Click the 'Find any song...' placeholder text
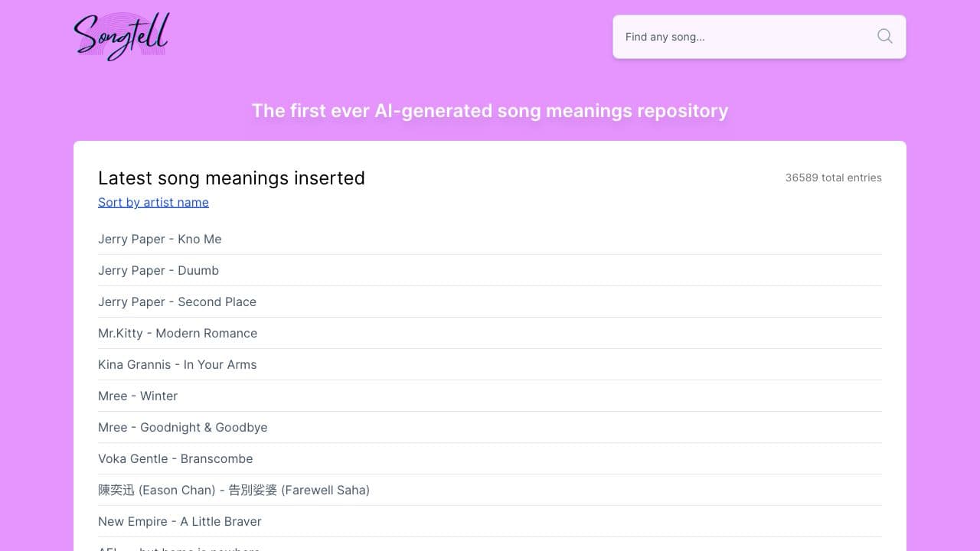980x551 pixels. 665,37
